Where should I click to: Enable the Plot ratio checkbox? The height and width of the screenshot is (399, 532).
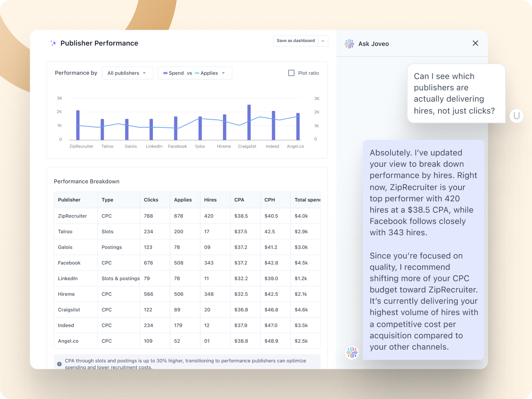pos(291,73)
